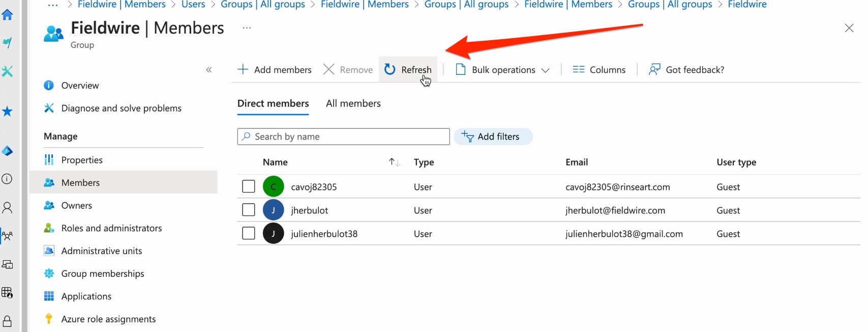
Task: Open the Columns selector
Action: 599,70
